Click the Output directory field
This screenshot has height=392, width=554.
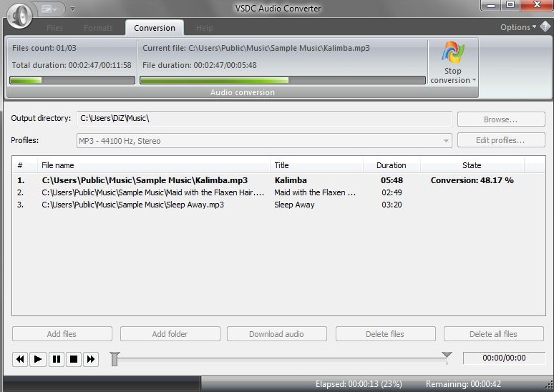tap(264, 119)
